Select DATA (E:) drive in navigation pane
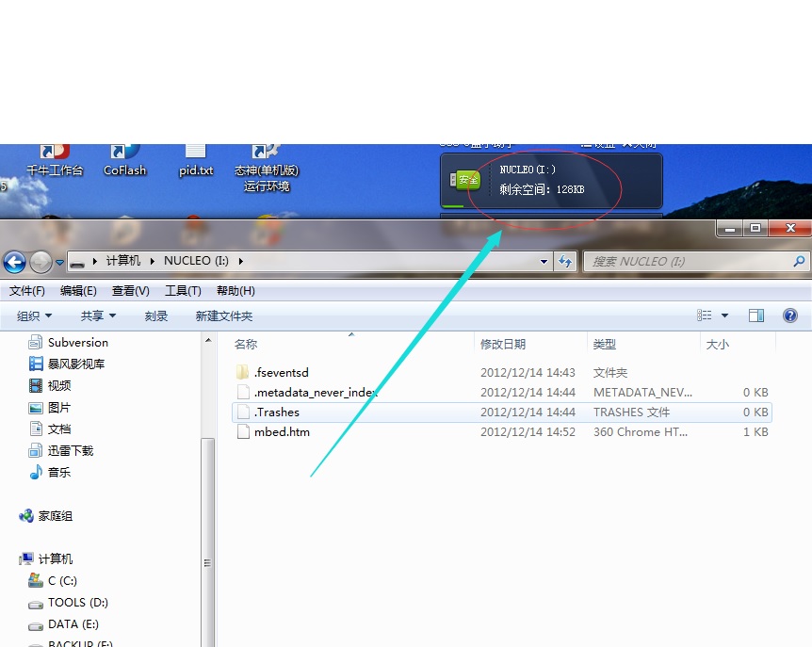This screenshot has height=647, width=812. [73, 624]
